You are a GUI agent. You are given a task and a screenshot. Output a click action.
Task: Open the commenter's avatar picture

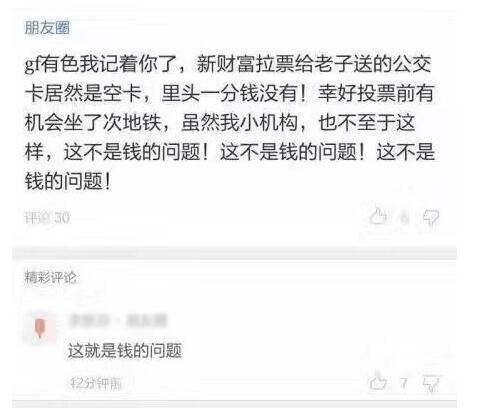(40, 328)
